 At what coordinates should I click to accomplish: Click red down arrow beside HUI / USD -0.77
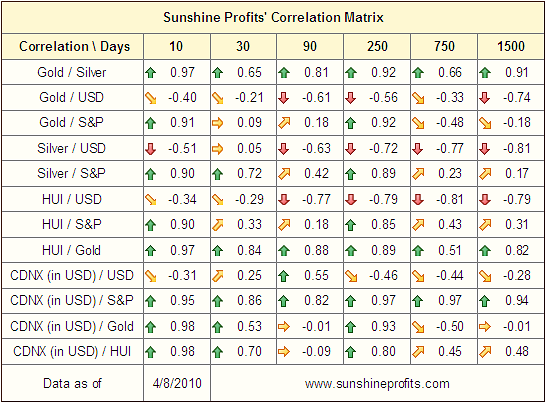click(284, 200)
